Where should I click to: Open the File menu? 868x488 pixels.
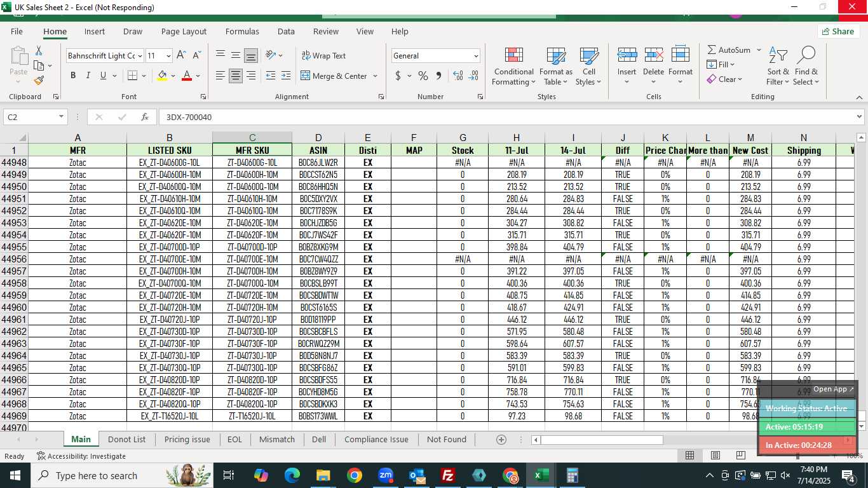click(x=17, y=31)
